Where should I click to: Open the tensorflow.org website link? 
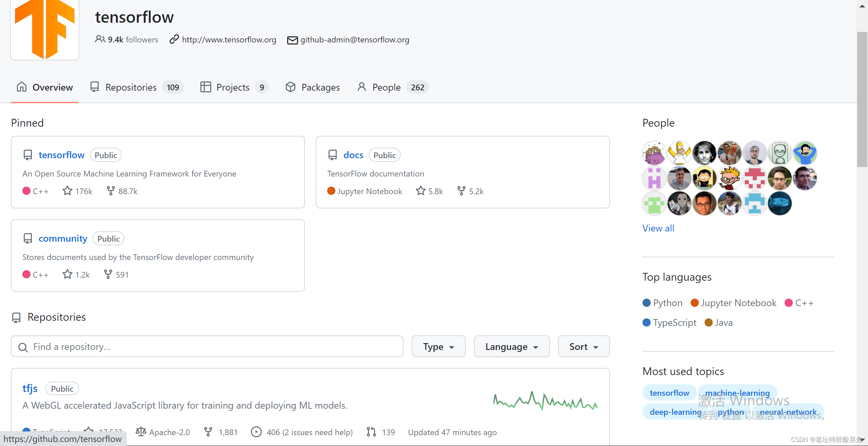pos(229,40)
